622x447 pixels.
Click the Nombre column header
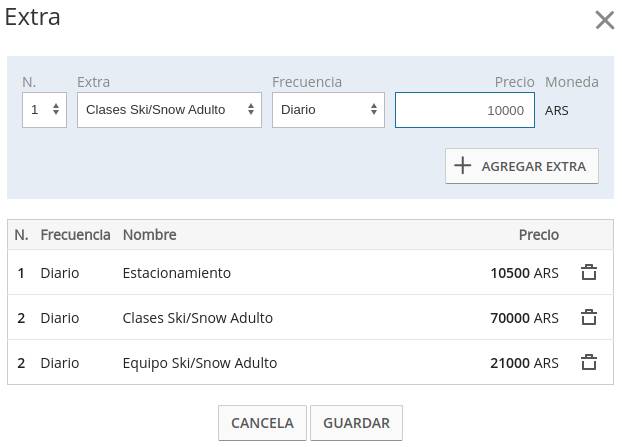click(149, 234)
